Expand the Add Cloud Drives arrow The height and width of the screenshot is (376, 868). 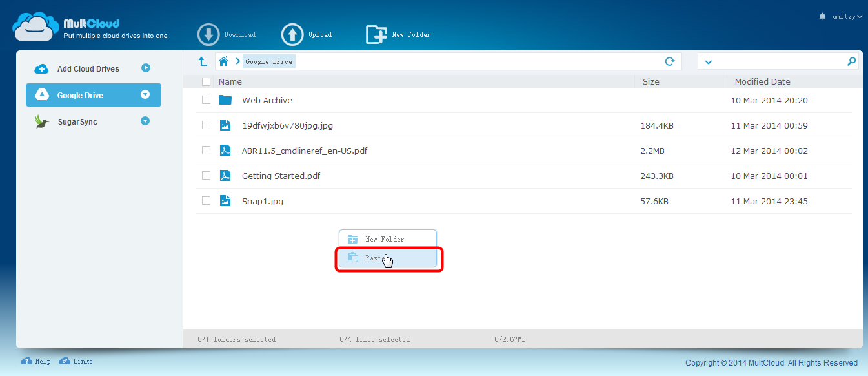coord(145,68)
